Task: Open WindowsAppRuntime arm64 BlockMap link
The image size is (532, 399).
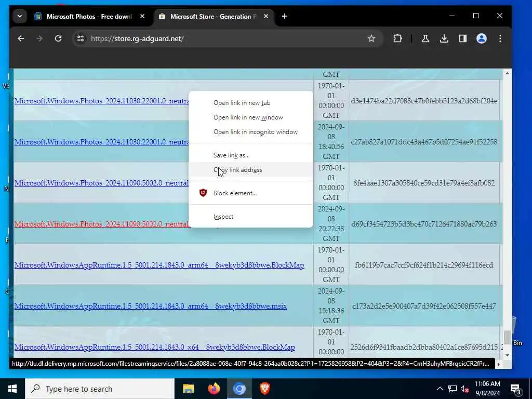Action: 159,265
